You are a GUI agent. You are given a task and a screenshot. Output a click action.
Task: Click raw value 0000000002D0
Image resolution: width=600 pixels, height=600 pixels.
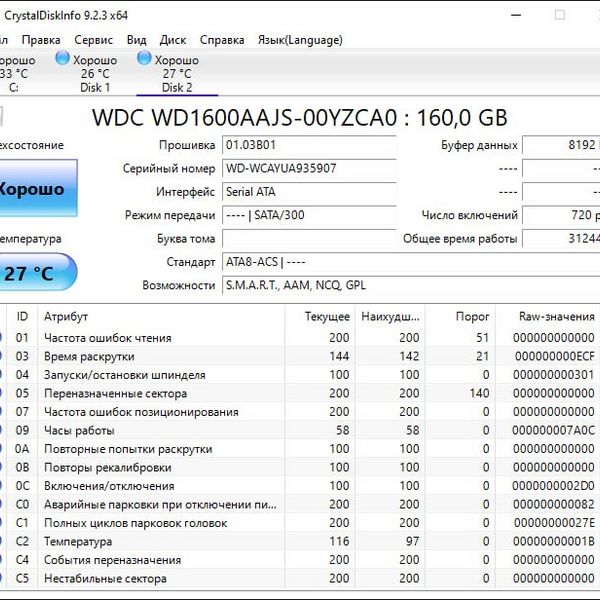553,486
